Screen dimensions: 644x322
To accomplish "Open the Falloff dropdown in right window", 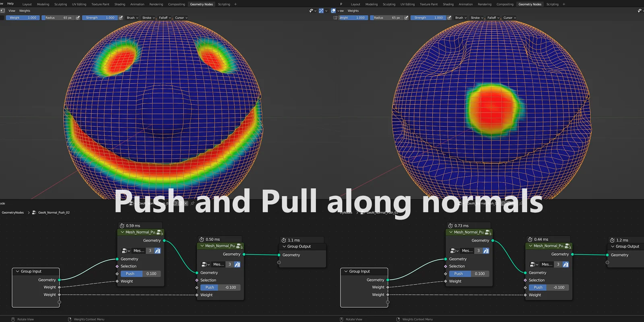I will coord(493,18).
